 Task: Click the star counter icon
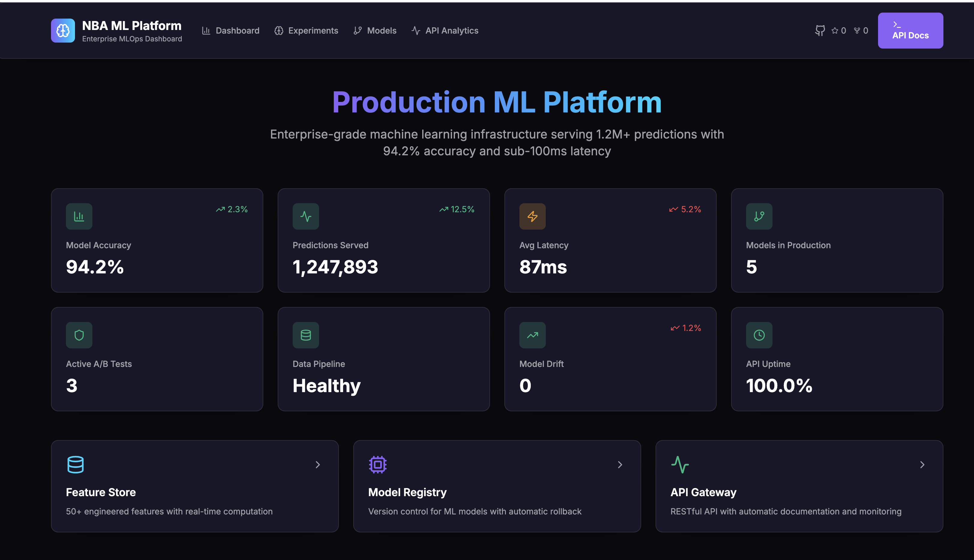[x=835, y=30]
